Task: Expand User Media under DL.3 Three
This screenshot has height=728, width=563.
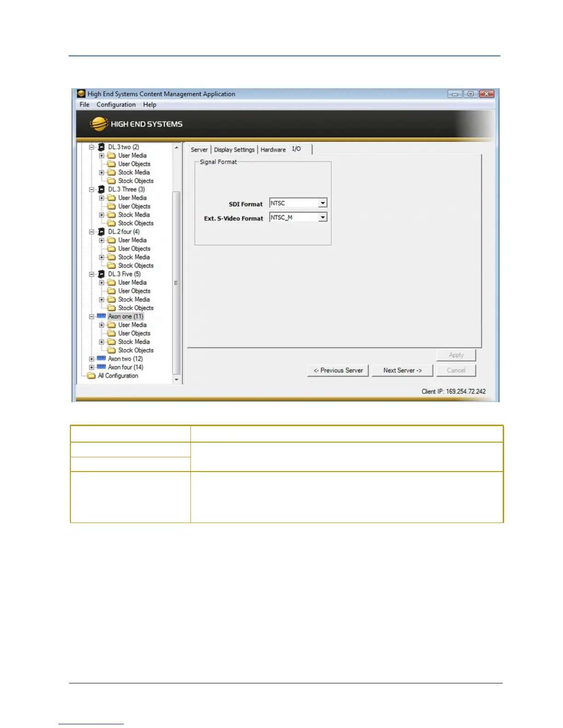Action: pos(102,198)
